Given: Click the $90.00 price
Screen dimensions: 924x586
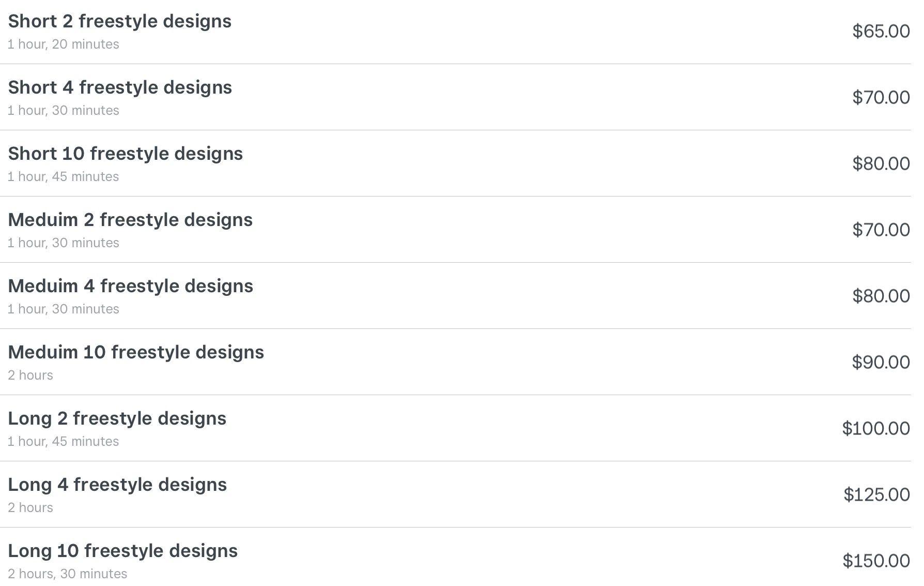Looking at the screenshot, I should point(881,362).
